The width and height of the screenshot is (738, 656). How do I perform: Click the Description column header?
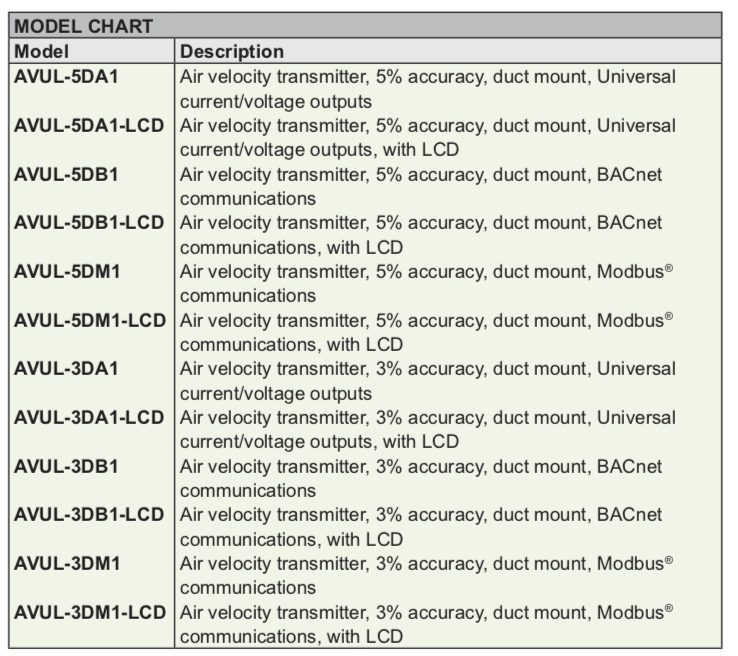point(232,51)
